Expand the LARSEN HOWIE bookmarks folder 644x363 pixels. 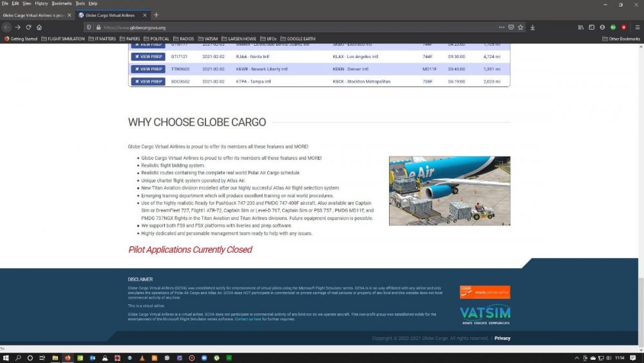coord(239,39)
